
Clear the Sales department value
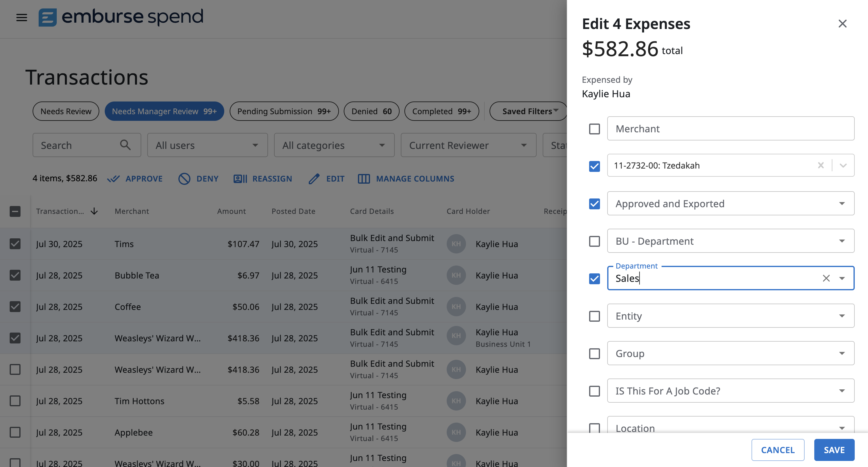[826, 278]
